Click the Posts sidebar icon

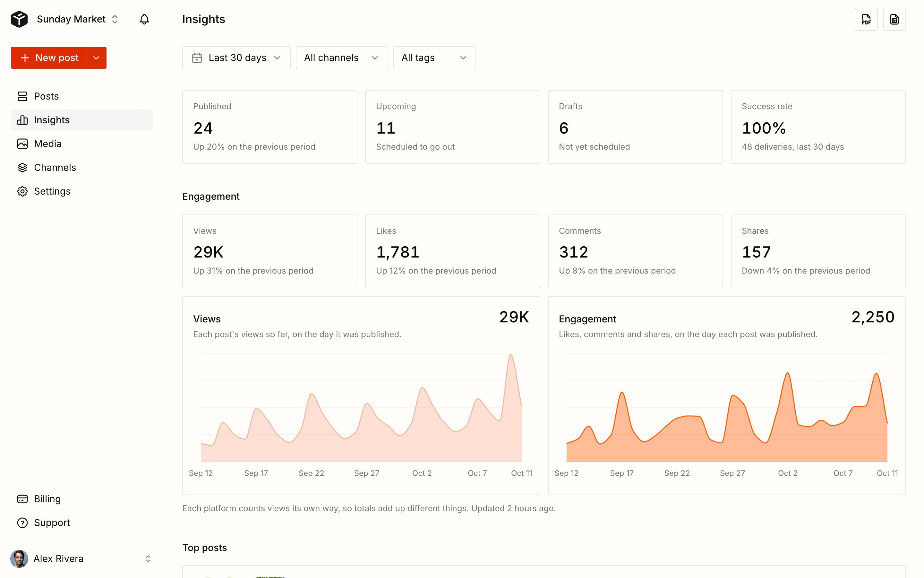pyautogui.click(x=22, y=96)
